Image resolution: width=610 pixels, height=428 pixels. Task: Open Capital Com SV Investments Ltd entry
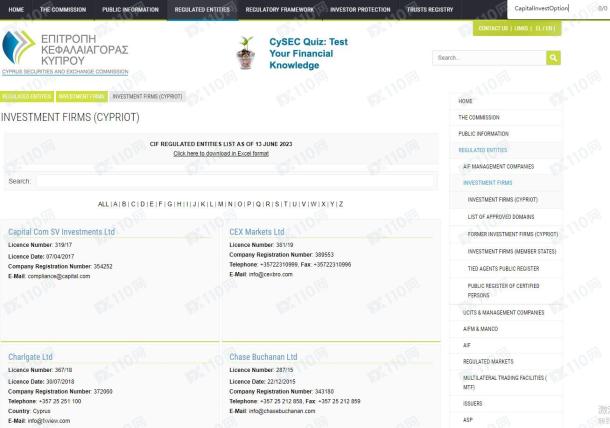coord(61,232)
